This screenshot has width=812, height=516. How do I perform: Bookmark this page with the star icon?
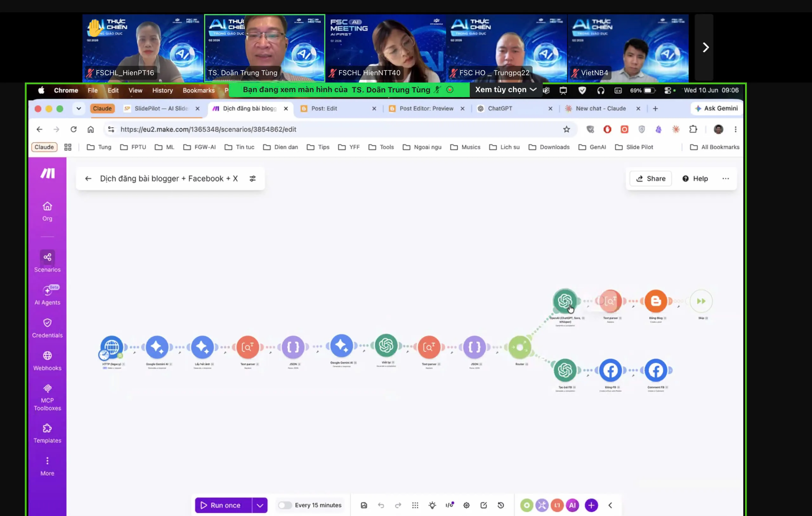(566, 129)
